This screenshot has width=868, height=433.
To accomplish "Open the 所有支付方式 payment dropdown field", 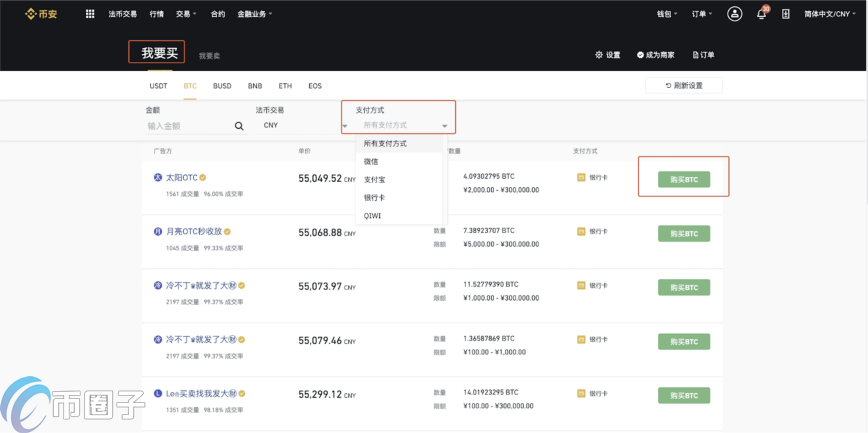I will tap(405, 126).
